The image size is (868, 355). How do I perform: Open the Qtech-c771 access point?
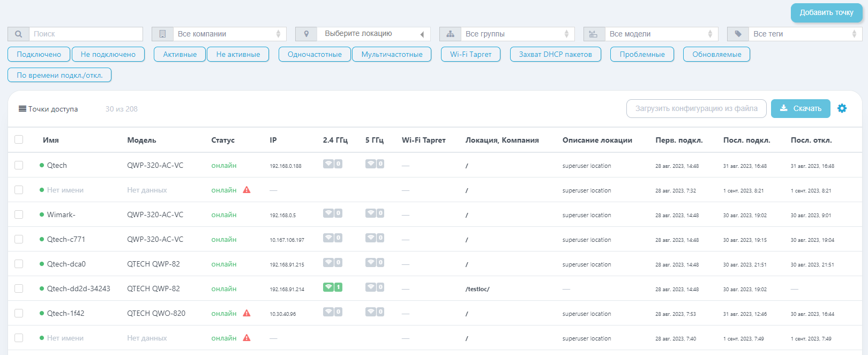click(66, 239)
